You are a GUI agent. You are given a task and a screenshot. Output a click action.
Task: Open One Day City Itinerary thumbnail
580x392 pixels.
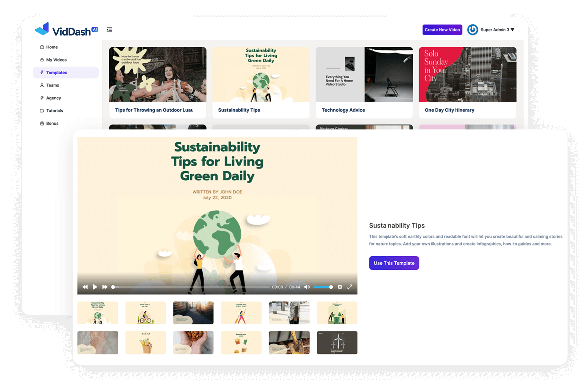468,74
